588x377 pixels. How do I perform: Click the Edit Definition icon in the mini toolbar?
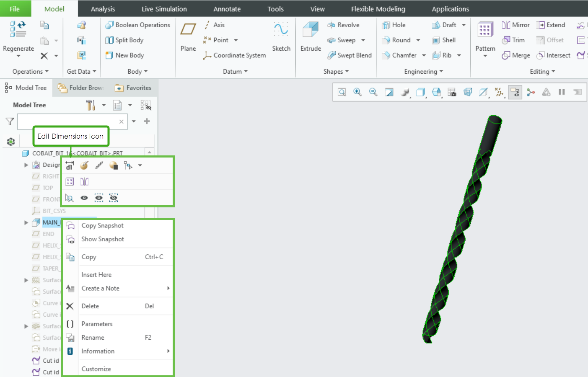[84, 165]
